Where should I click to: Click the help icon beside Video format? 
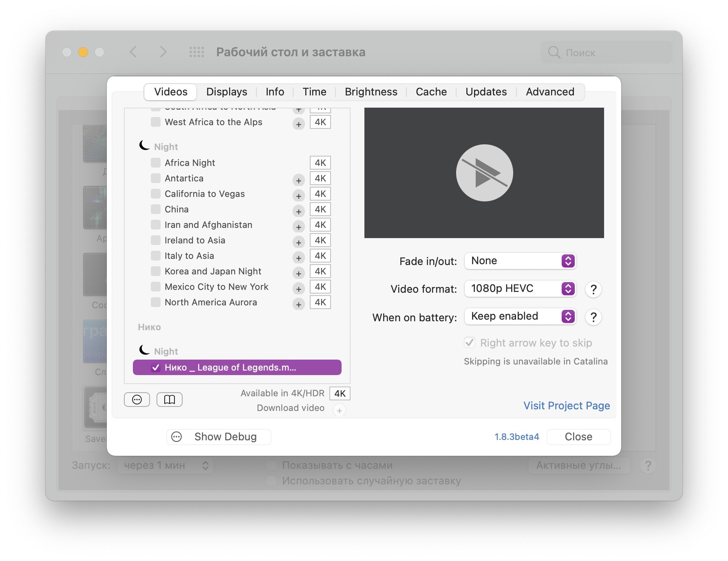pos(593,289)
